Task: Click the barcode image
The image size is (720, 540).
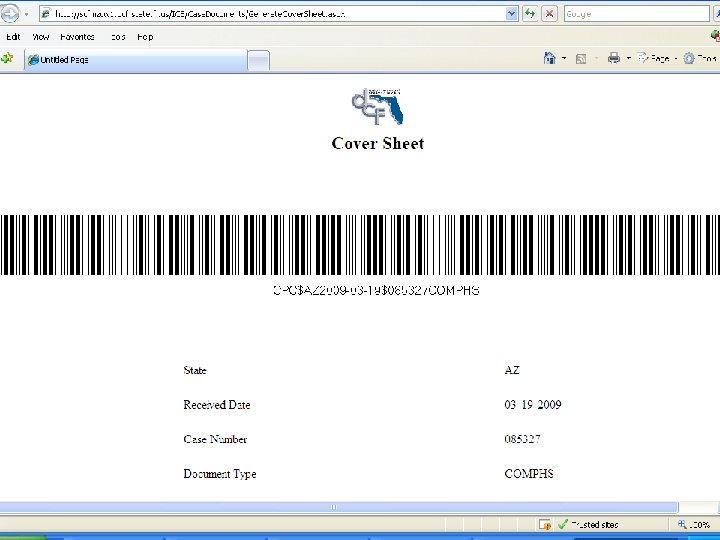Action: [360, 245]
